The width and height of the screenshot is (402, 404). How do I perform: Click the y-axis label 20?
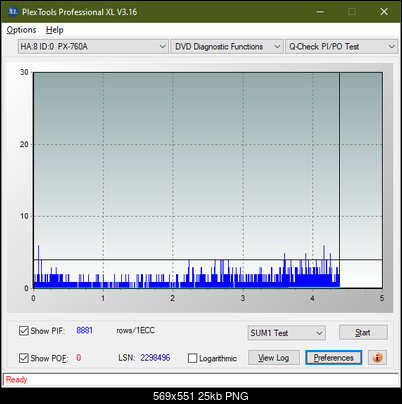(x=24, y=144)
